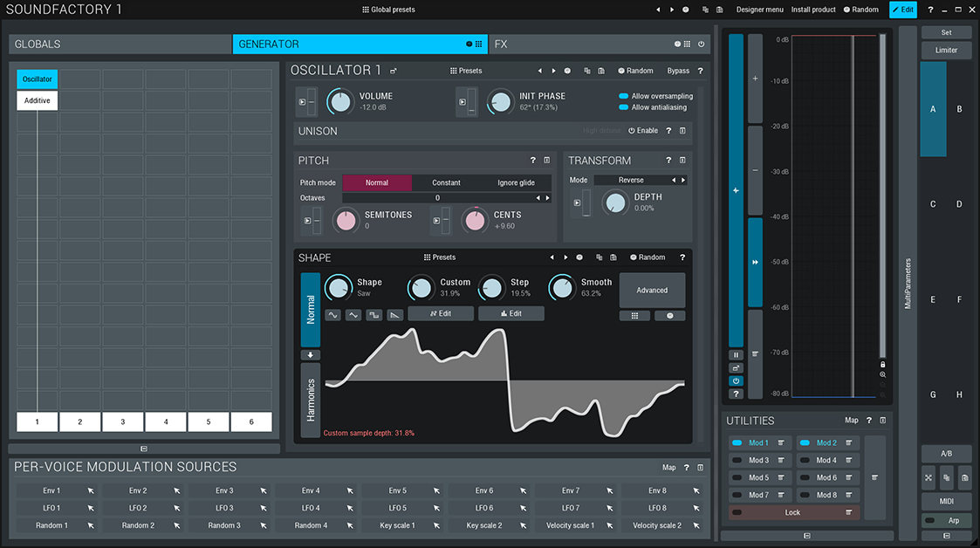The width and height of the screenshot is (980, 548).
Task: Toggle the Mod 3 switch
Action: pos(737,461)
